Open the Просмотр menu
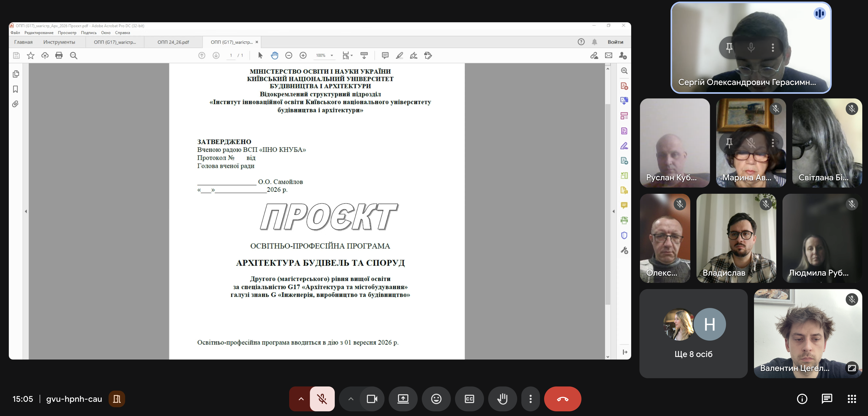Screen dimensions: 868x416 (x=67, y=33)
